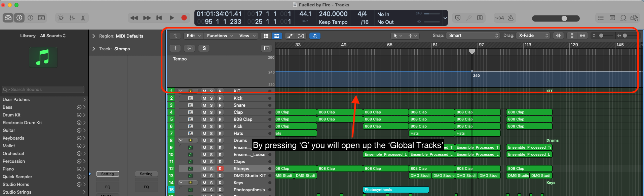The width and height of the screenshot is (644, 196).
Task: Open Editors scissors icon
Action: (83, 18)
